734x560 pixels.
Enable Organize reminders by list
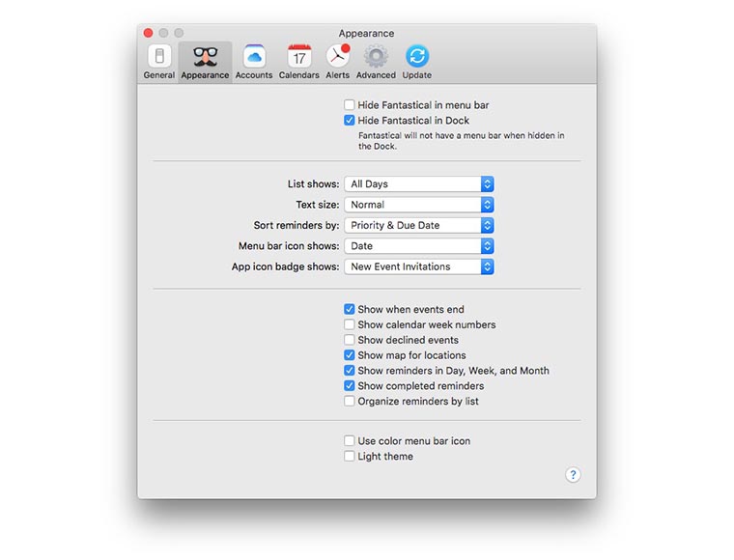(x=350, y=402)
